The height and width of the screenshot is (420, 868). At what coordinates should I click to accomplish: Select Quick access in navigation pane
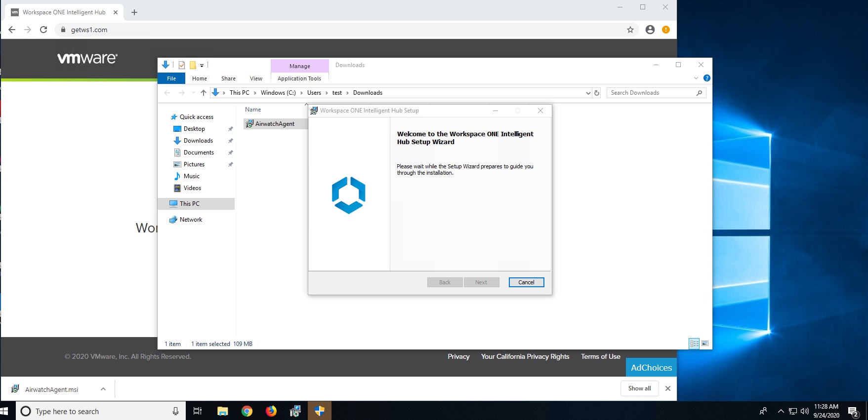click(197, 117)
